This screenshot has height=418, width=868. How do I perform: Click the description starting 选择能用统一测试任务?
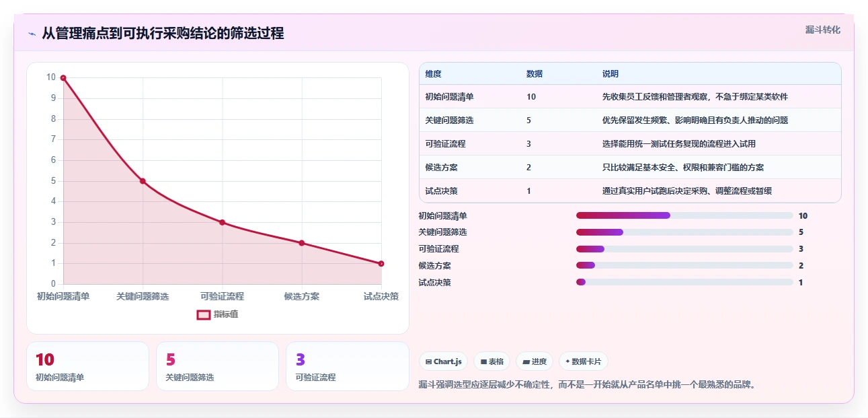[x=679, y=144]
